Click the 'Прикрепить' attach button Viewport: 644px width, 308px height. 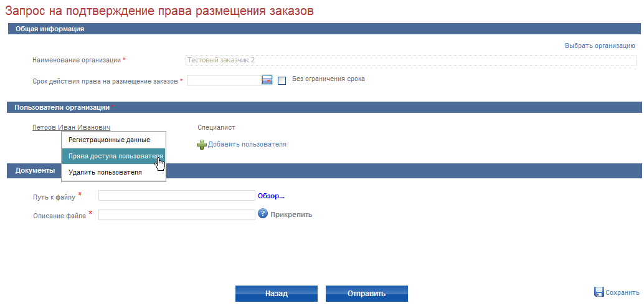tap(291, 214)
